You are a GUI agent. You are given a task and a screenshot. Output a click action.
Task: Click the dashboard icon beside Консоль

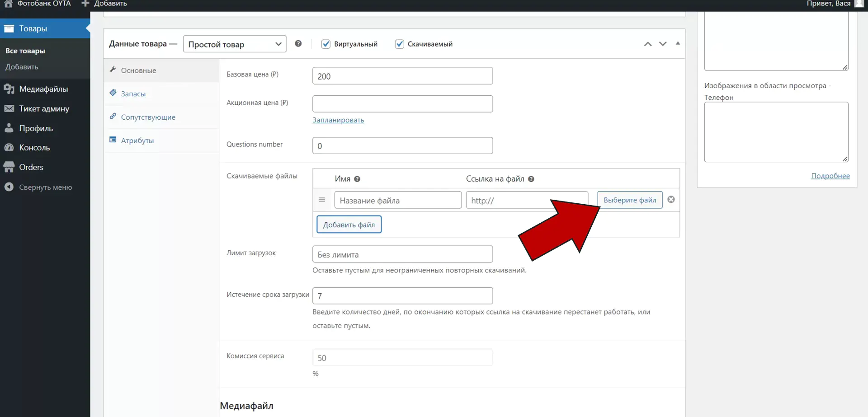coord(9,147)
